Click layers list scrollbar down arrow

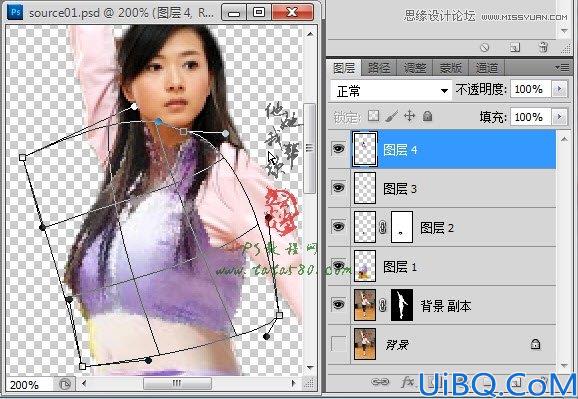pos(564,365)
